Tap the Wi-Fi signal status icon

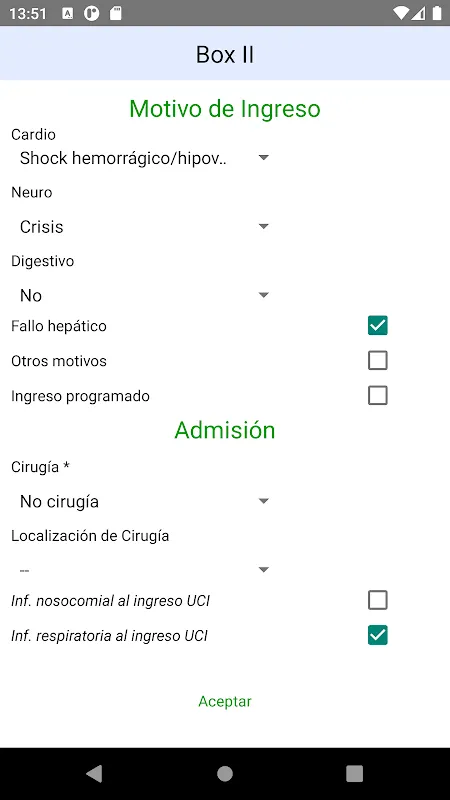[x=402, y=13]
